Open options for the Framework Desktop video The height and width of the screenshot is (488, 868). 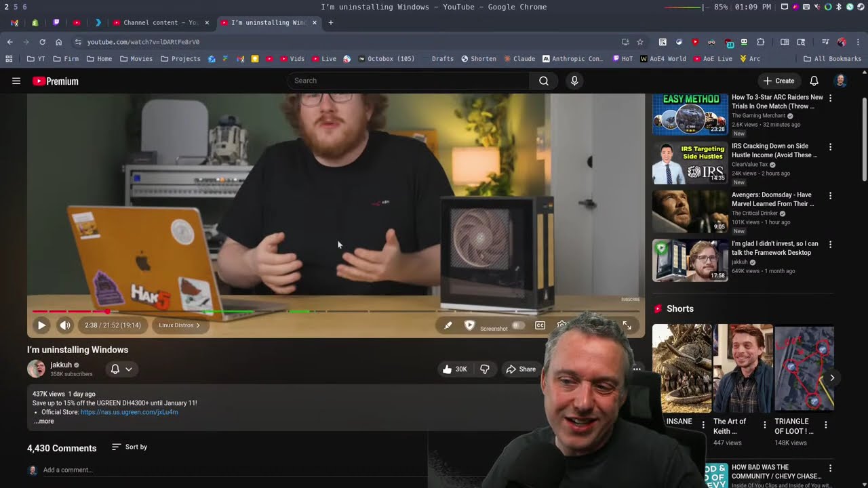click(830, 245)
